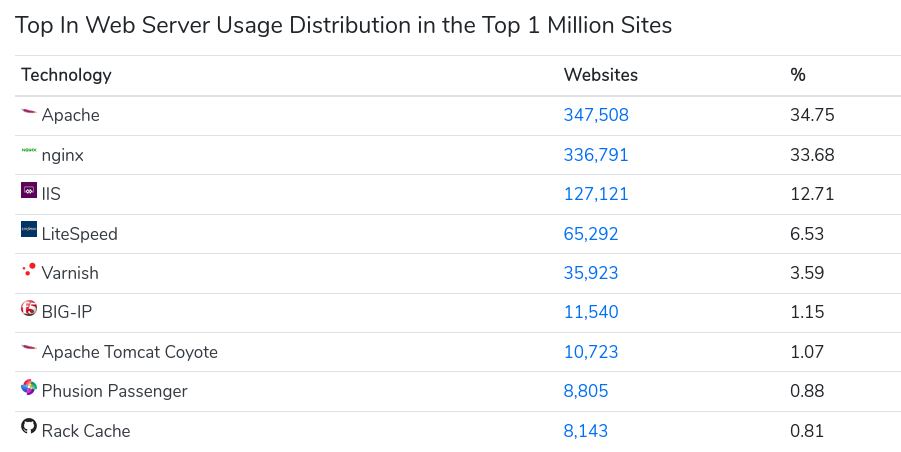Click the BIG-IP F5 icon

pos(29,309)
